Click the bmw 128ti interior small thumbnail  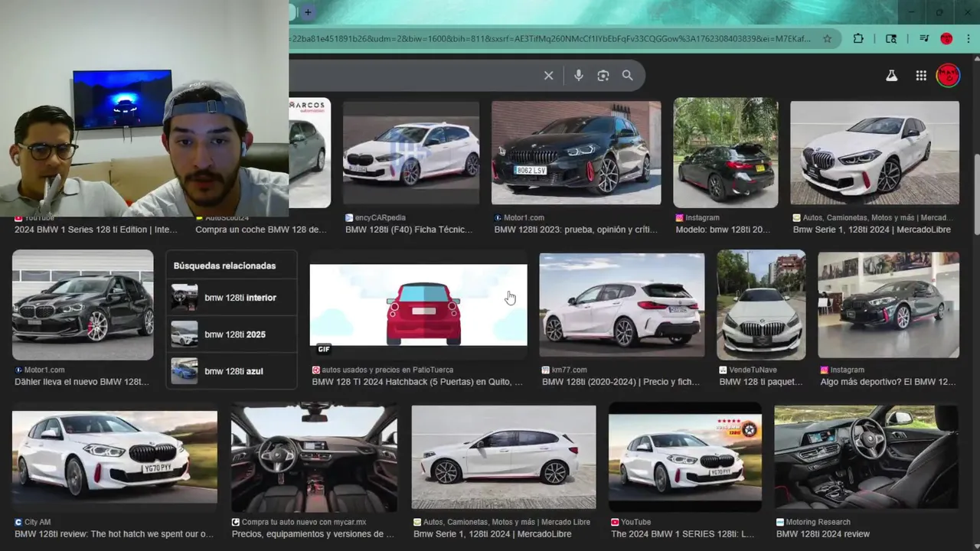click(184, 298)
